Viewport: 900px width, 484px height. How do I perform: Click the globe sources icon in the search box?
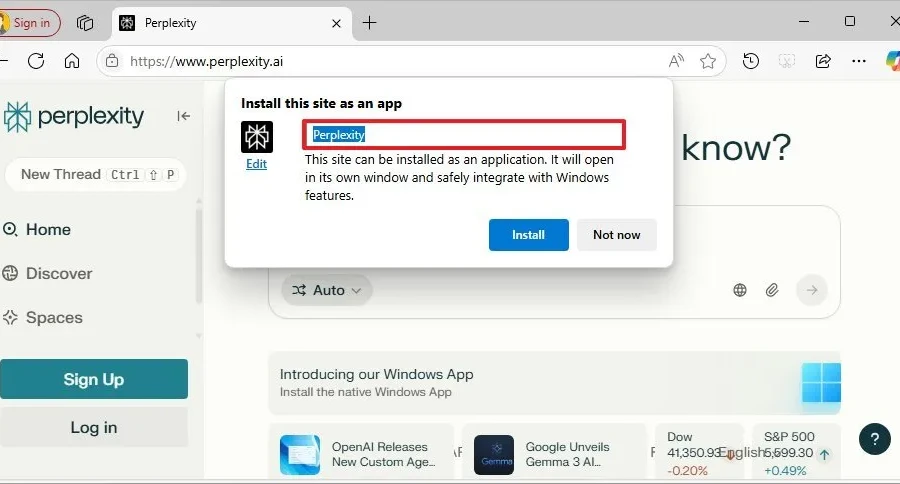click(x=740, y=290)
